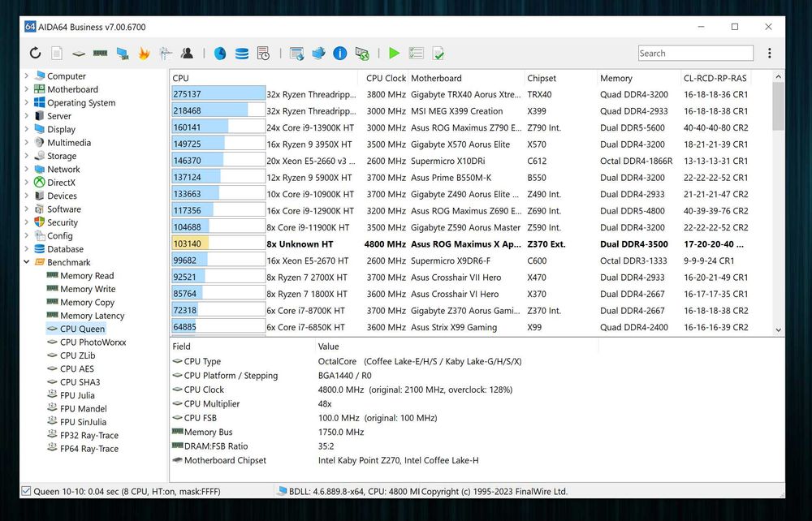Select the highlighted 103140 score row
Viewport: 812px width, 521px height.
tap(470, 243)
